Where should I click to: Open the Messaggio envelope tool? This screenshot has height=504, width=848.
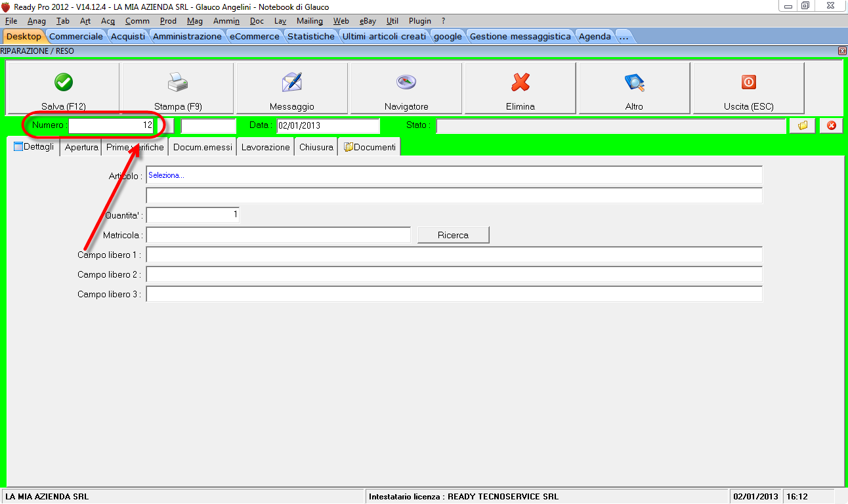(292, 89)
